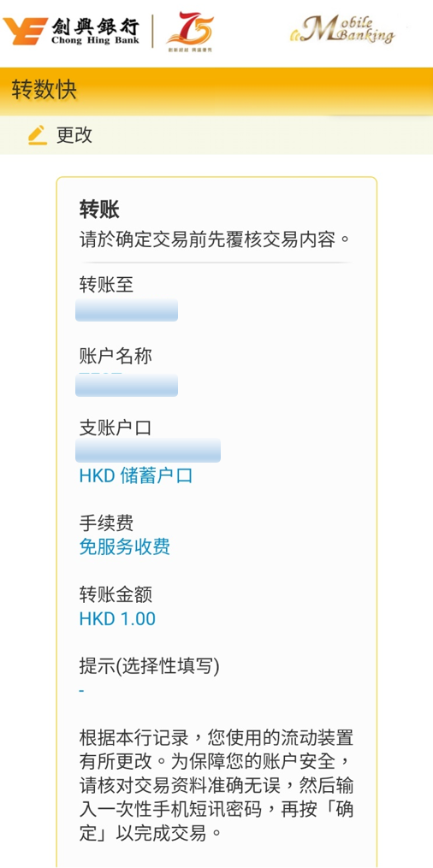This screenshot has height=868, width=433.
Task: Click the 支账户口 label
Action: point(116,428)
